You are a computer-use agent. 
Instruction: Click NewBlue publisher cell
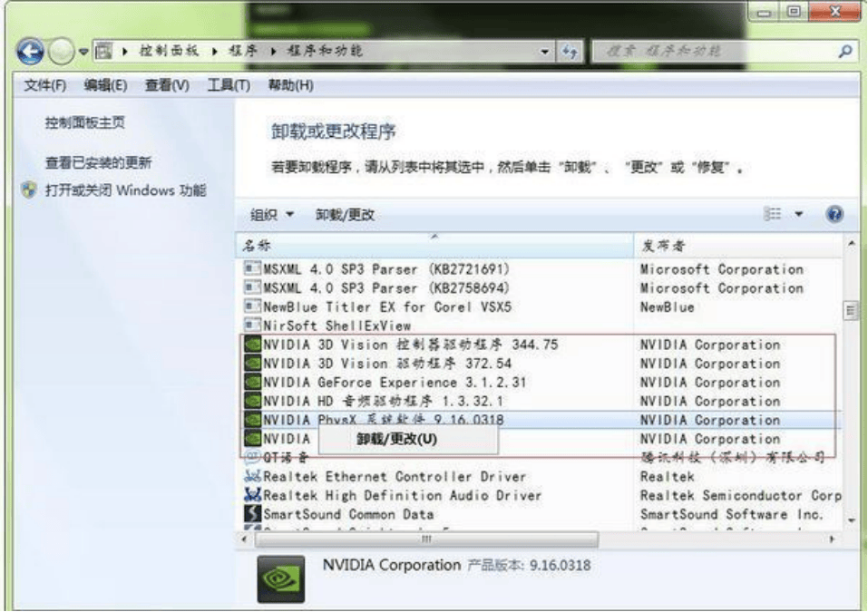tap(667, 307)
